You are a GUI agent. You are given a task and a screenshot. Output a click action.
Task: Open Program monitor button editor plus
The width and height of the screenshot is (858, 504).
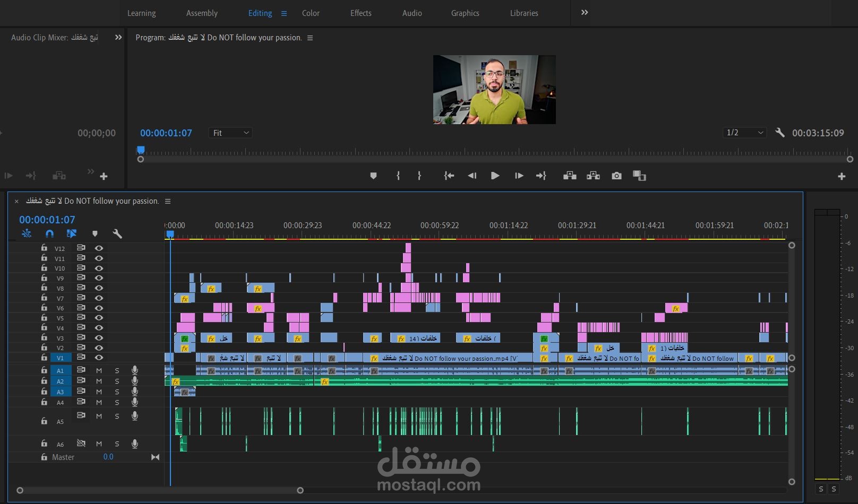[x=842, y=176]
